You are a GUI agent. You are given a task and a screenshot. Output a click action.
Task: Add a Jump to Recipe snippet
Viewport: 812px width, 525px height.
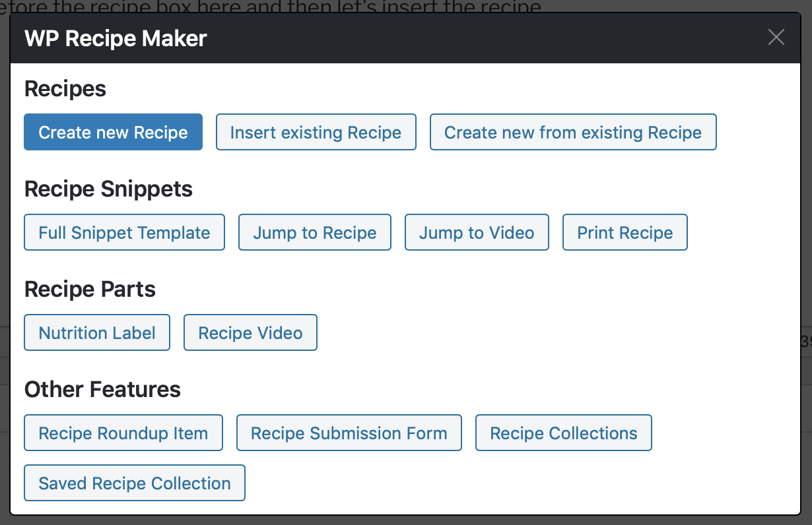coord(314,233)
